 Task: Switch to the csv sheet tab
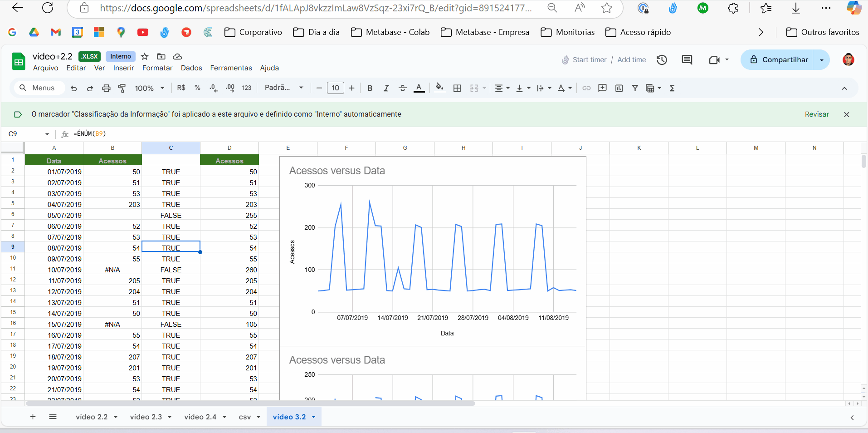tap(245, 417)
